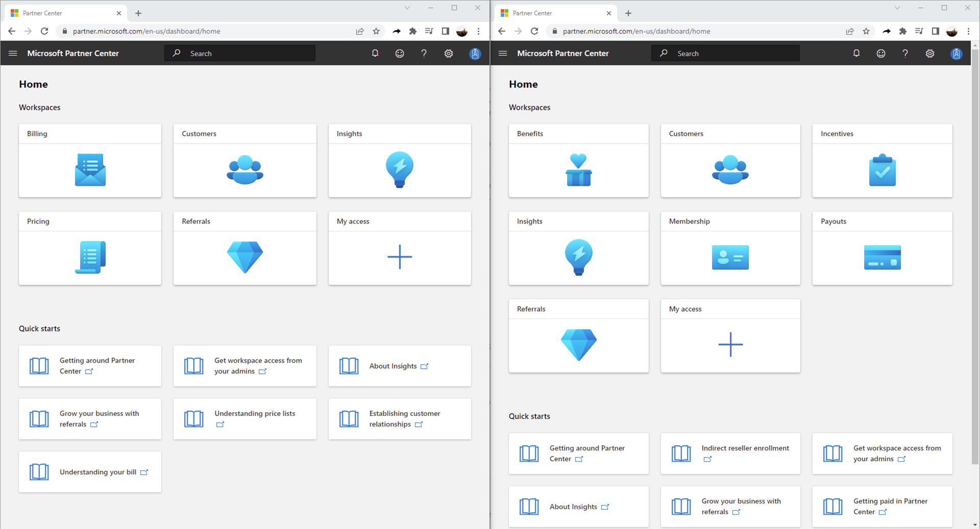Open Insights lightbulb icon in right window
This screenshot has height=529, width=980.
578,257
